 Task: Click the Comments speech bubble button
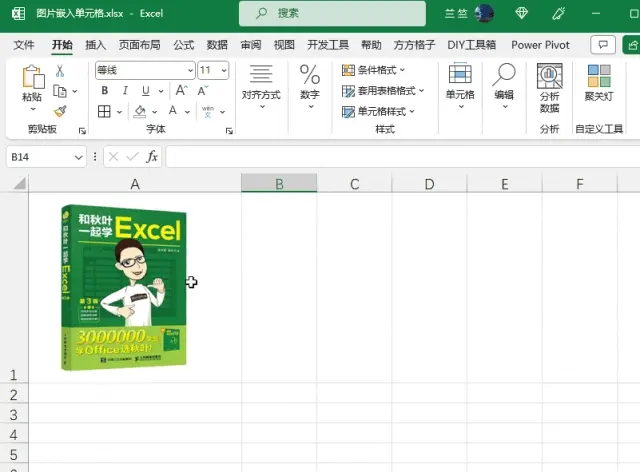[603, 45]
